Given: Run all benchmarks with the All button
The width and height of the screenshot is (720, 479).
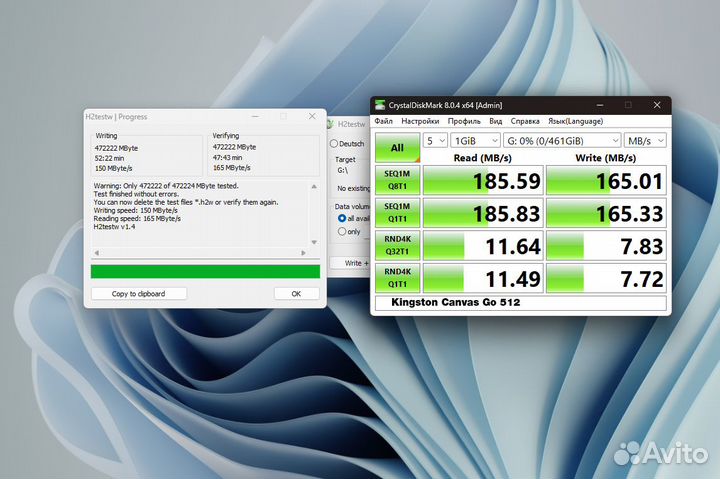Looking at the screenshot, I should click(x=397, y=148).
